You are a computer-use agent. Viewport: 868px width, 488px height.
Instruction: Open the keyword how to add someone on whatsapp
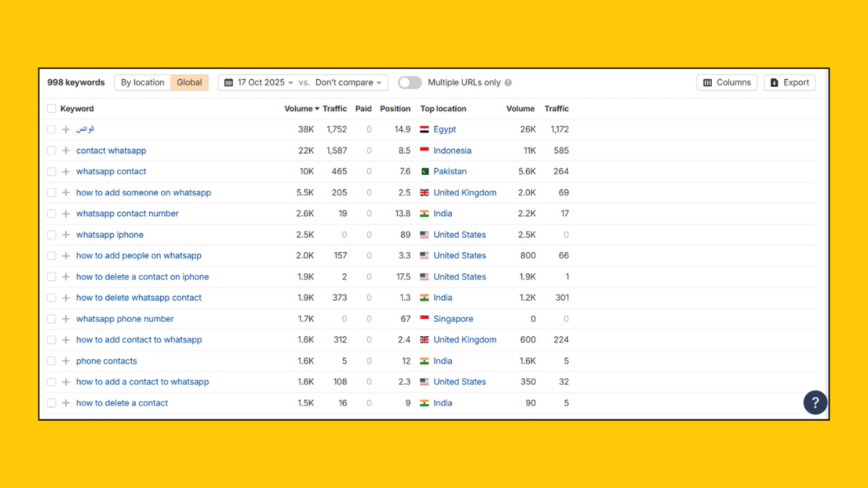[143, 192]
